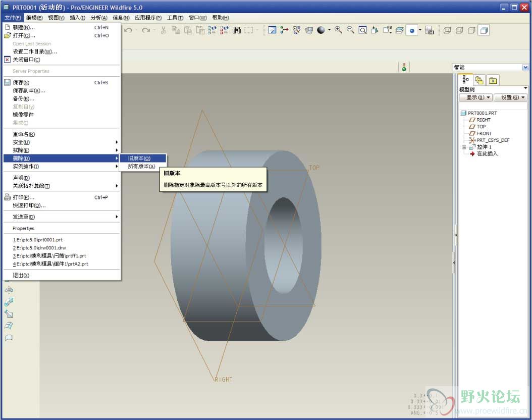Choose 旧版本 in delete submenu
Viewport: 532px width, 420px height.
[143, 159]
